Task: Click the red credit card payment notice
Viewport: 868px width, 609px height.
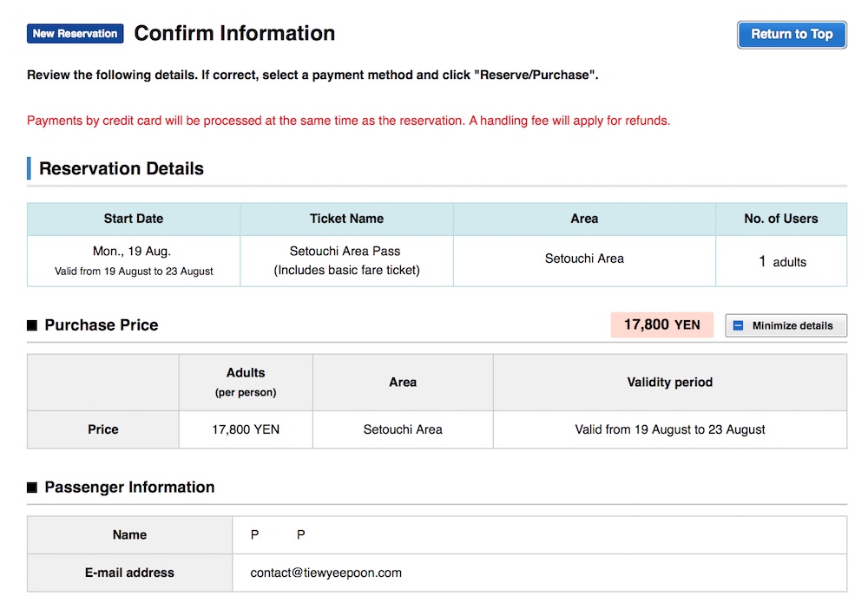Action: point(348,121)
